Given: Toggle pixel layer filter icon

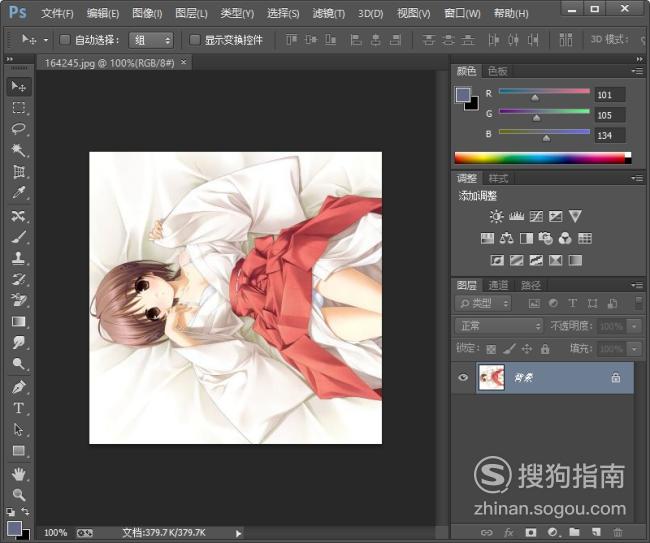Looking at the screenshot, I should click(534, 303).
